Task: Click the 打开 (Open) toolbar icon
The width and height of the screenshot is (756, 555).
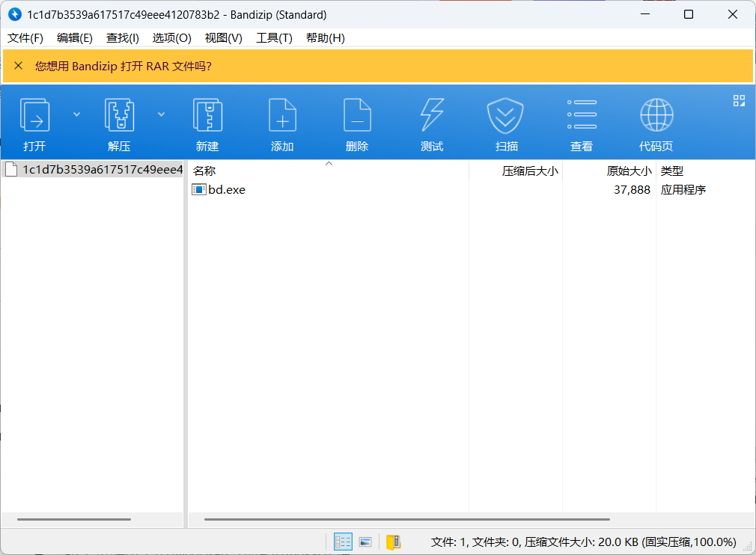Action: (34, 114)
